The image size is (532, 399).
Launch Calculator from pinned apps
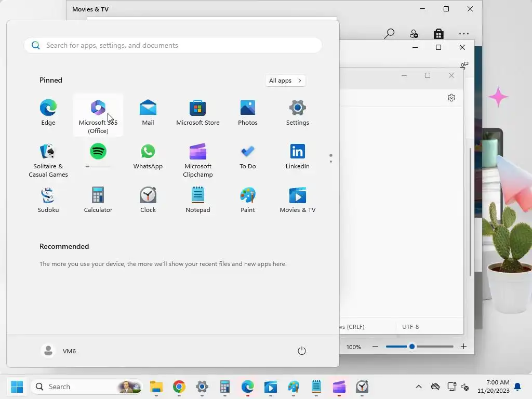pos(98,201)
